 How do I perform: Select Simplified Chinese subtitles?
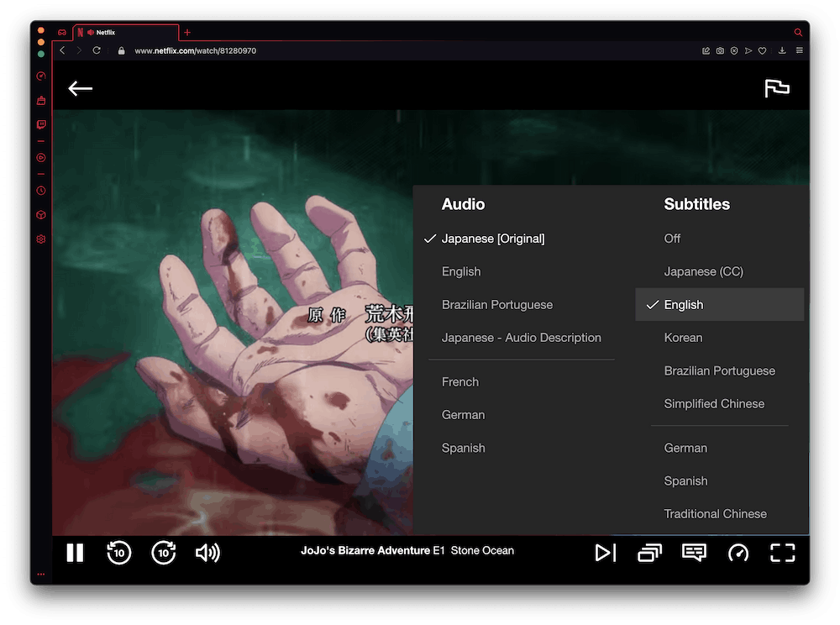click(x=714, y=404)
